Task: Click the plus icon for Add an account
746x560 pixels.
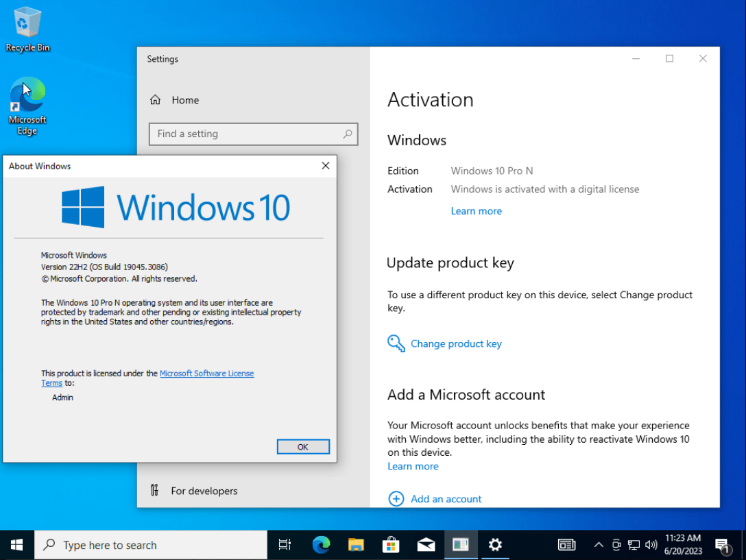Action: pos(396,498)
